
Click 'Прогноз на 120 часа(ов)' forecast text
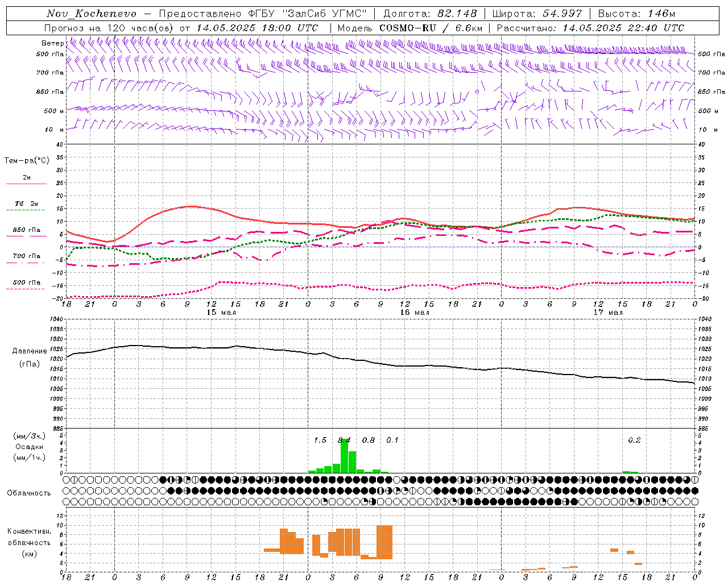pyautogui.click(x=109, y=28)
